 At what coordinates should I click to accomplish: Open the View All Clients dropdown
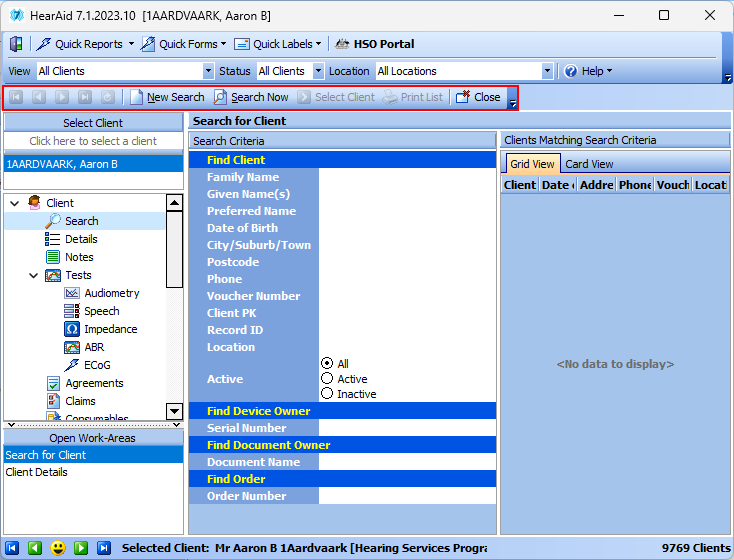tap(208, 72)
